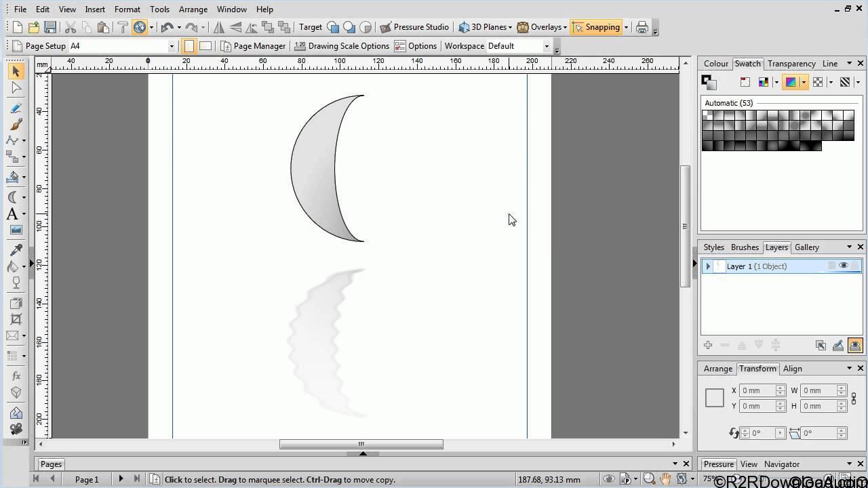The height and width of the screenshot is (488, 868).
Task: Open the Workspace dropdown
Action: pyautogui.click(x=547, y=46)
